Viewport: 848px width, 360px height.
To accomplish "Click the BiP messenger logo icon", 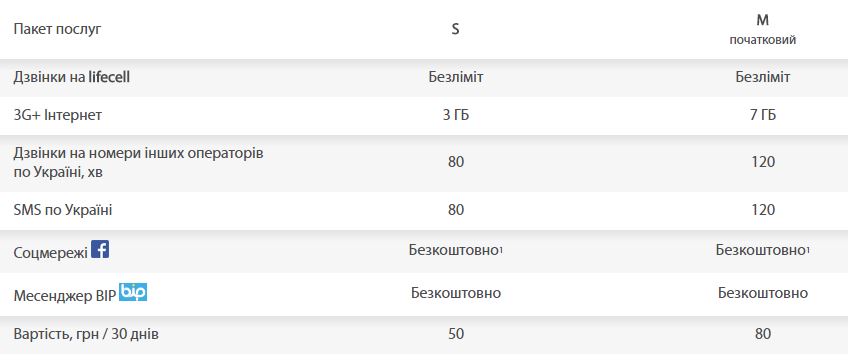I will [133, 292].
